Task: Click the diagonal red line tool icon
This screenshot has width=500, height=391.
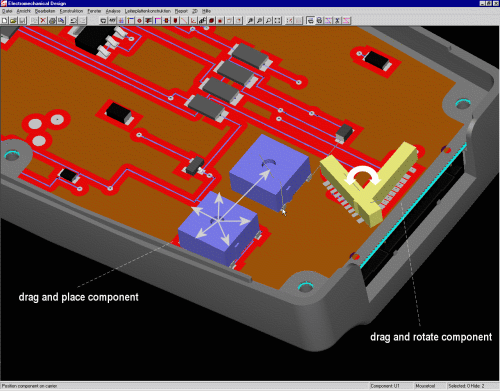Action: (184, 21)
